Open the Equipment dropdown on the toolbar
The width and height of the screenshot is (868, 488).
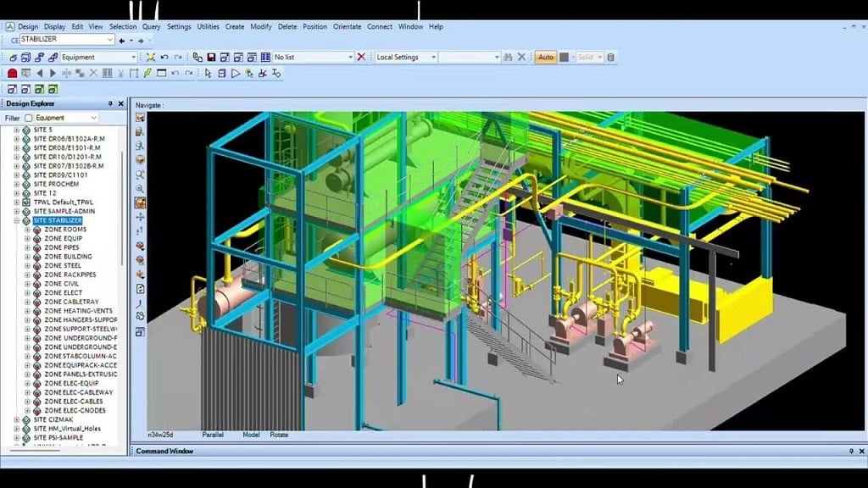click(134, 56)
